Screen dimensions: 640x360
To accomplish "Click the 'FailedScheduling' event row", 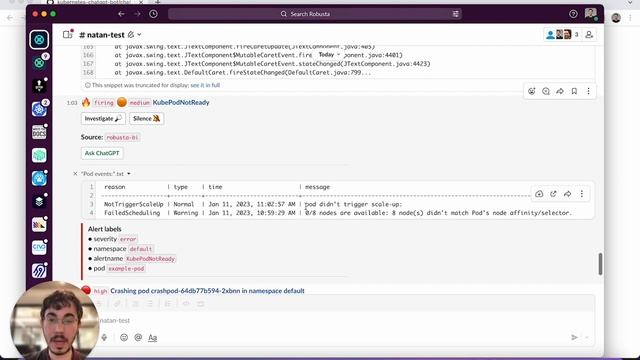I will point(338,213).
